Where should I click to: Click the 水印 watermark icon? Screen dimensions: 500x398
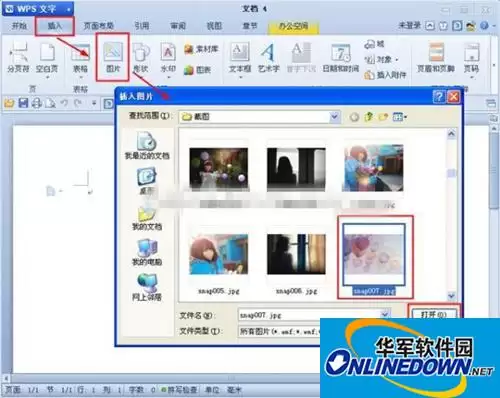coord(168,58)
